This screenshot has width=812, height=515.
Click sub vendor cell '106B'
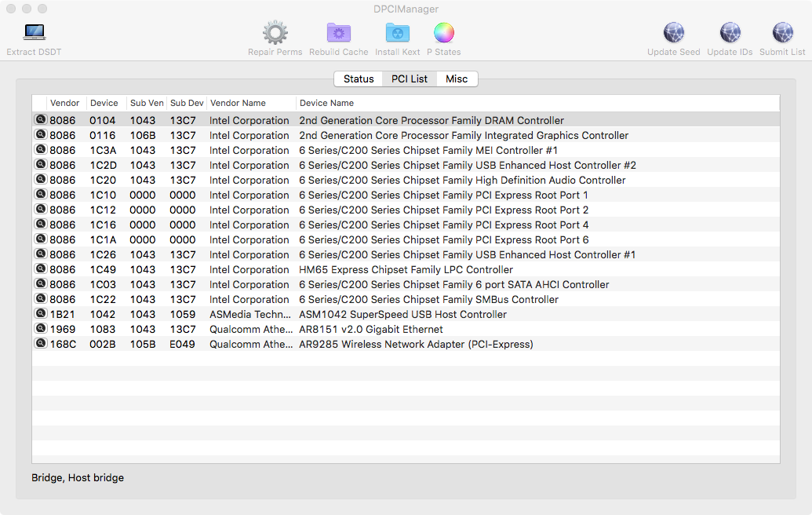(x=143, y=135)
